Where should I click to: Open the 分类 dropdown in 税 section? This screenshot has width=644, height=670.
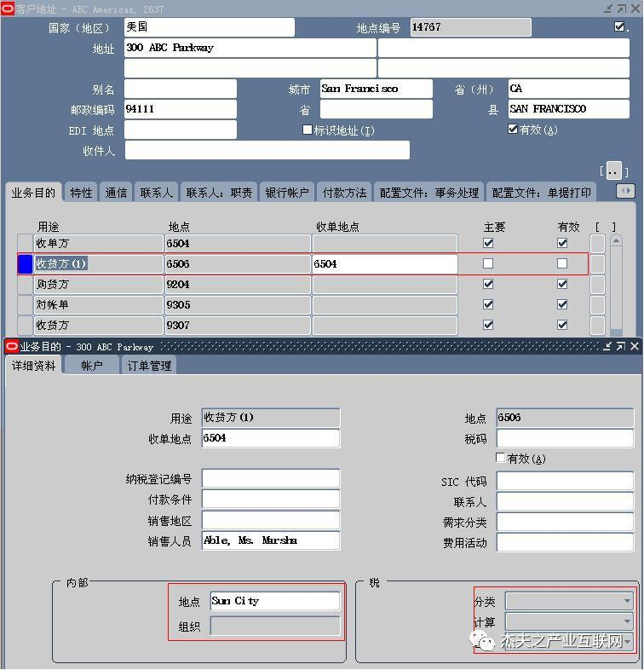(570, 601)
